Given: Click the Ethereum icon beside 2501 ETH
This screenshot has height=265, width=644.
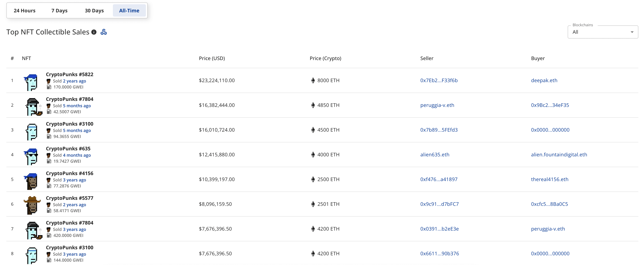Looking at the screenshot, I should (x=313, y=204).
